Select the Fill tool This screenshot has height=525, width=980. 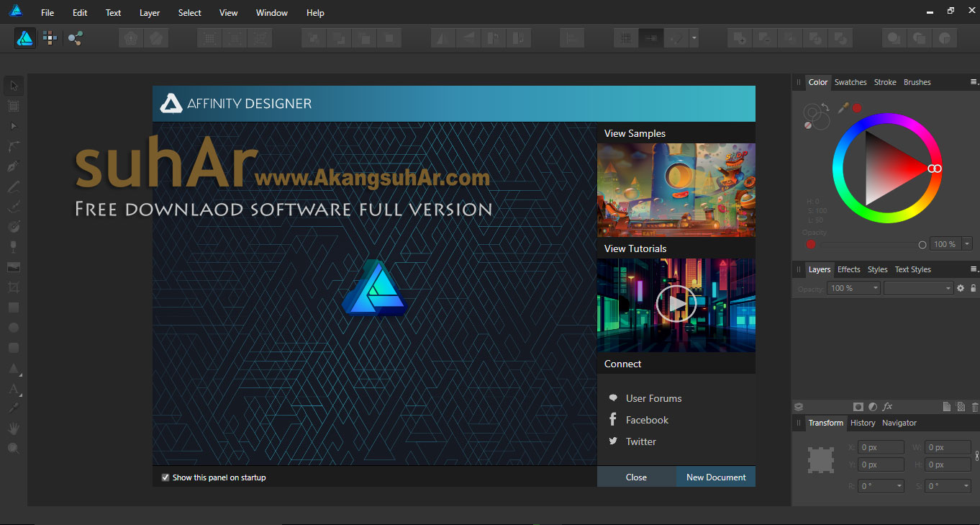coord(14,227)
